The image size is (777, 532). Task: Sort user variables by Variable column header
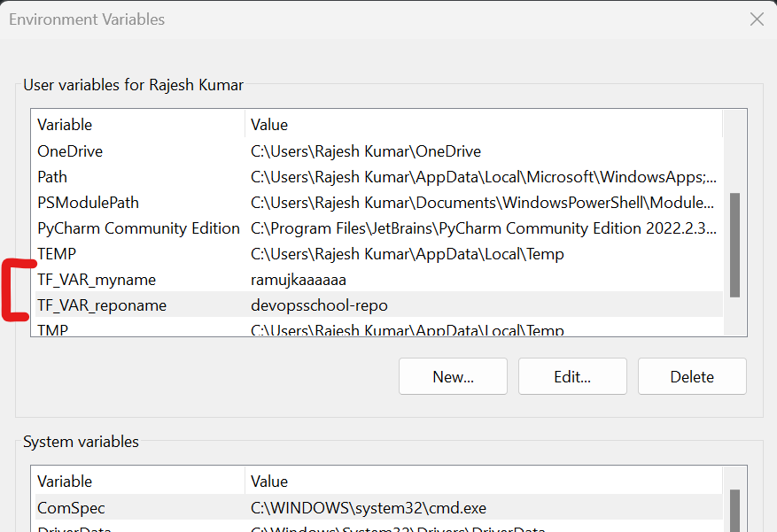pos(137,125)
